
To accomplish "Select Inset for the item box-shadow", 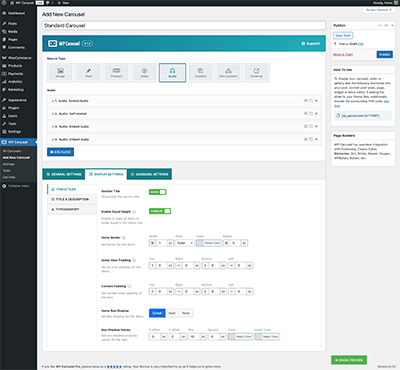I will (172, 313).
